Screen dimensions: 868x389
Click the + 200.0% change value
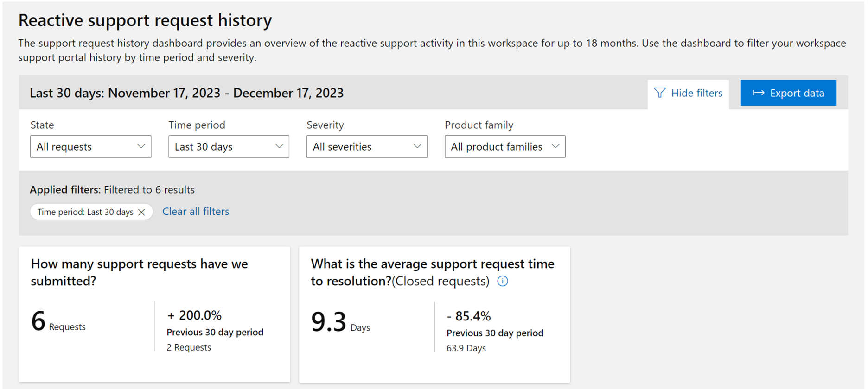tap(194, 315)
